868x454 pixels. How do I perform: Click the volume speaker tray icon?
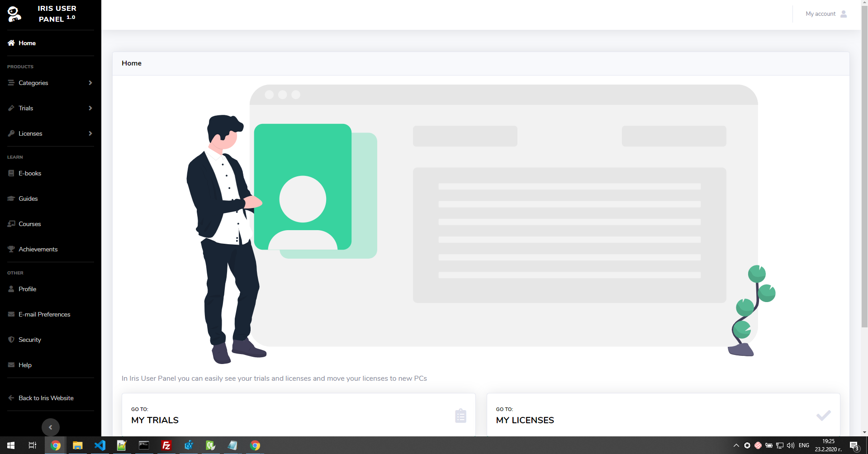coord(791,445)
